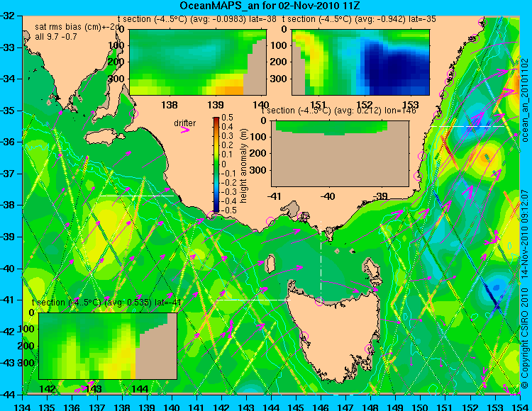Screen dimensions: 532x411
Task: Click the 142 tick under the lat=-41 inset
Action: 47,389
